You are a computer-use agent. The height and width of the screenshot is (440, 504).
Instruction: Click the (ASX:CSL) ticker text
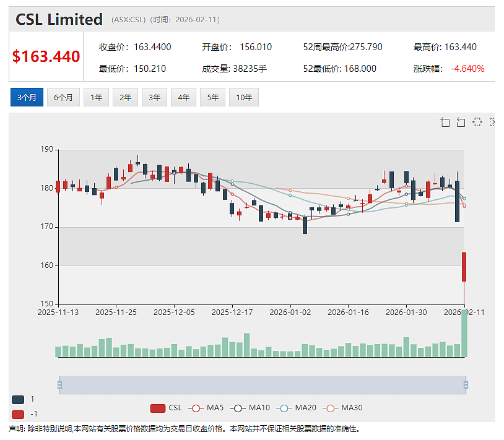pyautogui.click(x=128, y=20)
